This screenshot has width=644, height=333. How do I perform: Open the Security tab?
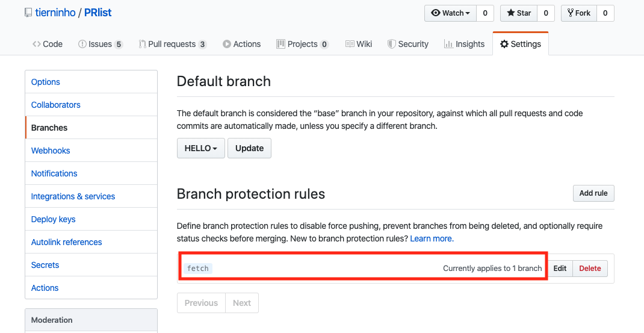(x=408, y=44)
